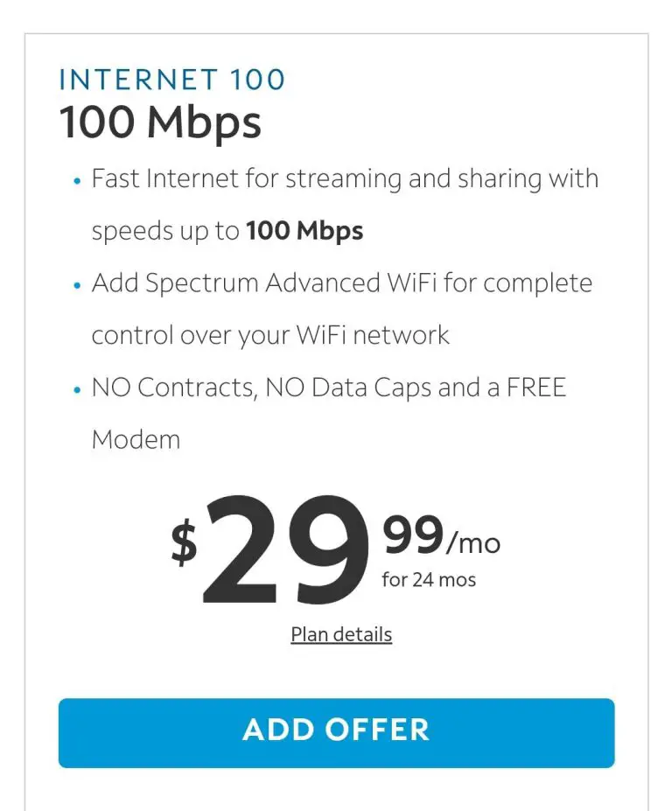Click the Spectrum Advanced WiFi bullet point
The height and width of the screenshot is (811, 672).
click(x=341, y=283)
